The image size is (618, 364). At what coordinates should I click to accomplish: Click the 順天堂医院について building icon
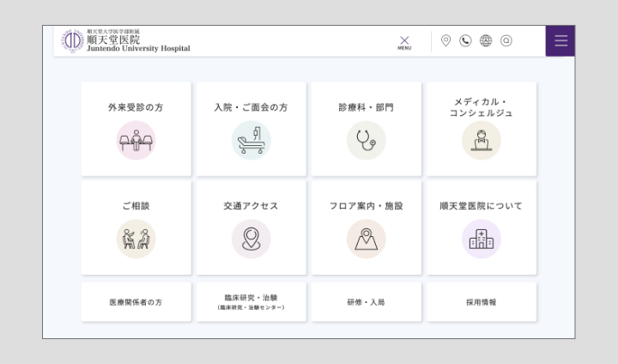click(x=481, y=239)
